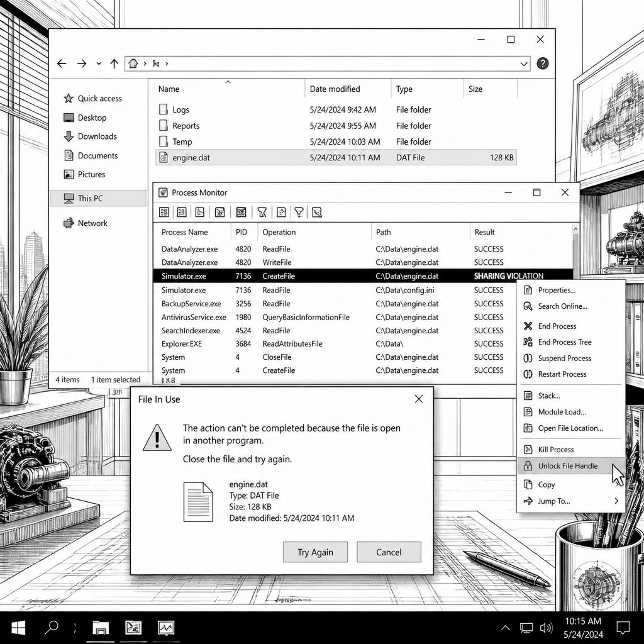644x644 pixels.
Task: Select the Temp folder icon
Action: pos(164,142)
